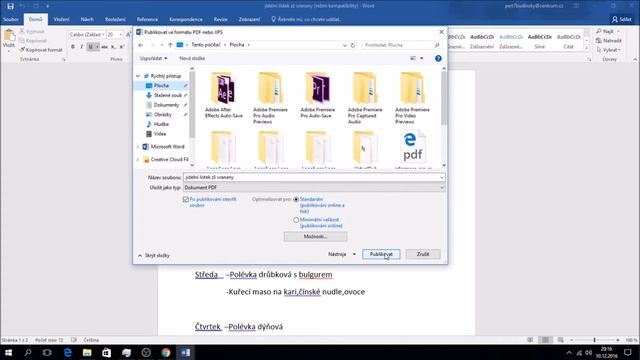Open the Korespondence ribbon tab

click(x=186, y=19)
